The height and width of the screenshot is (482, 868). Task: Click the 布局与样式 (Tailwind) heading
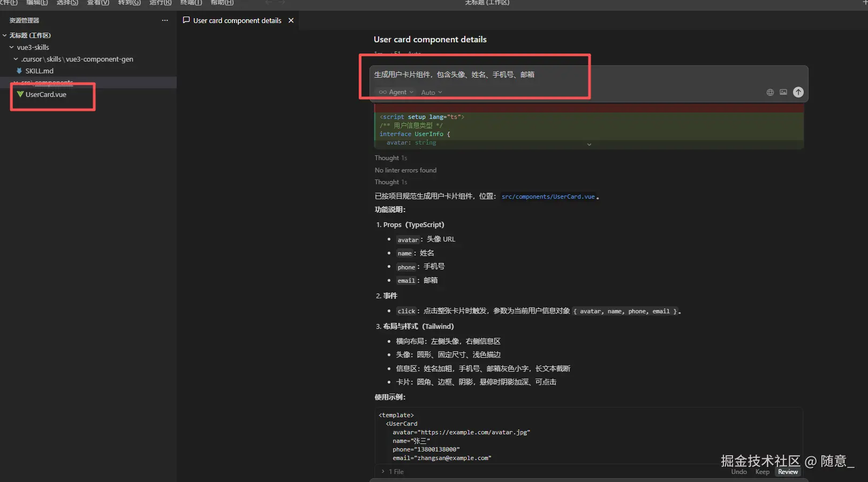[x=419, y=326]
